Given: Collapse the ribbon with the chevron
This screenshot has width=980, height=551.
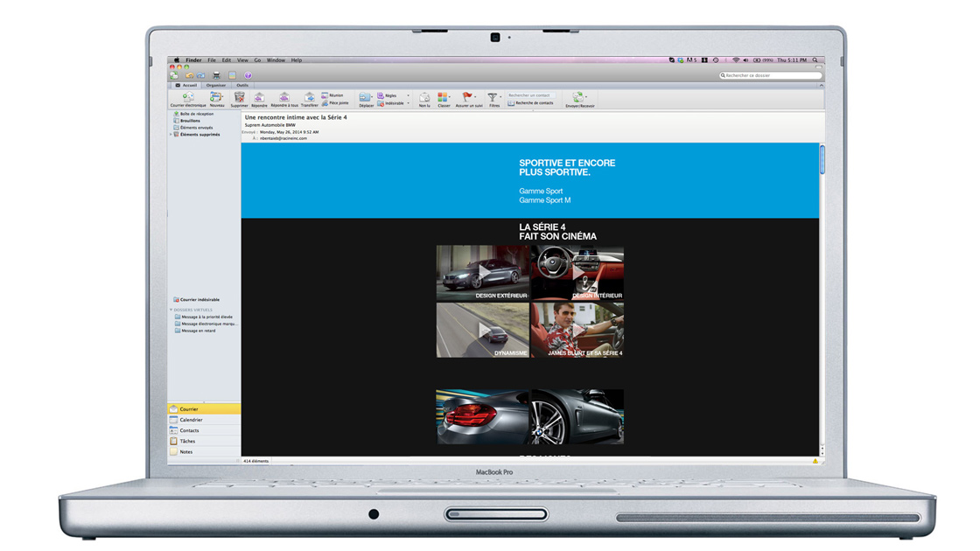Looking at the screenshot, I should click(x=821, y=85).
